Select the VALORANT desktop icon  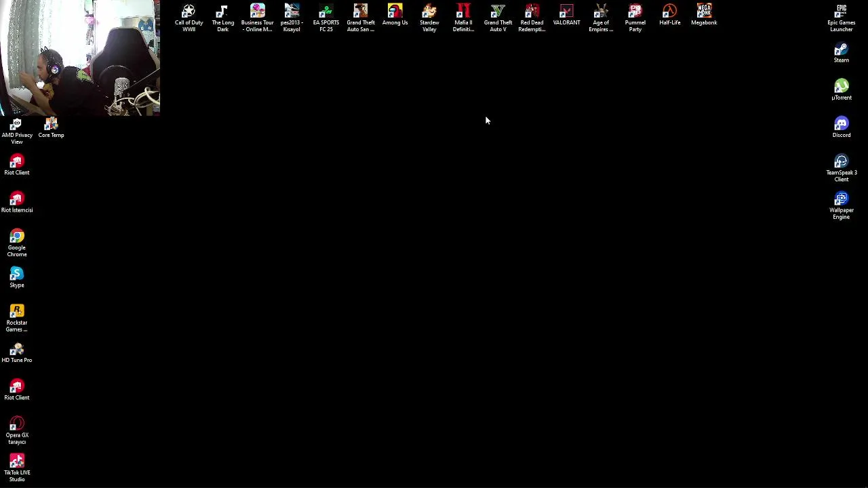tap(566, 16)
